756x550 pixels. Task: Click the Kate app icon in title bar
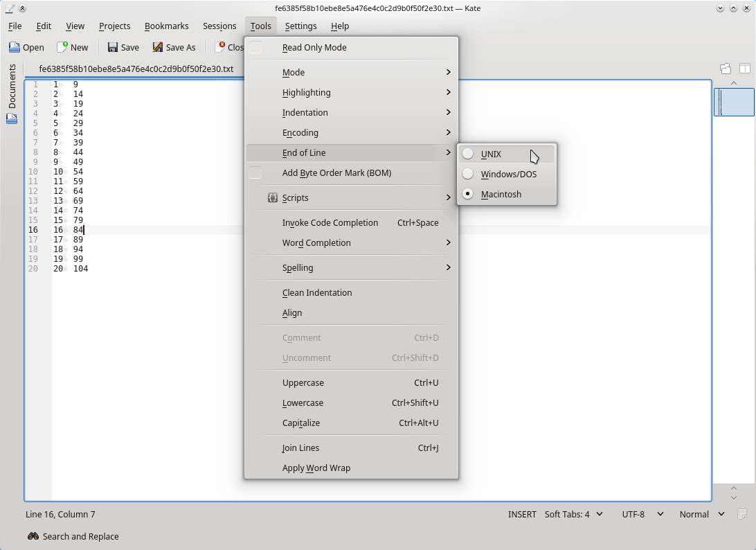pos(10,8)
